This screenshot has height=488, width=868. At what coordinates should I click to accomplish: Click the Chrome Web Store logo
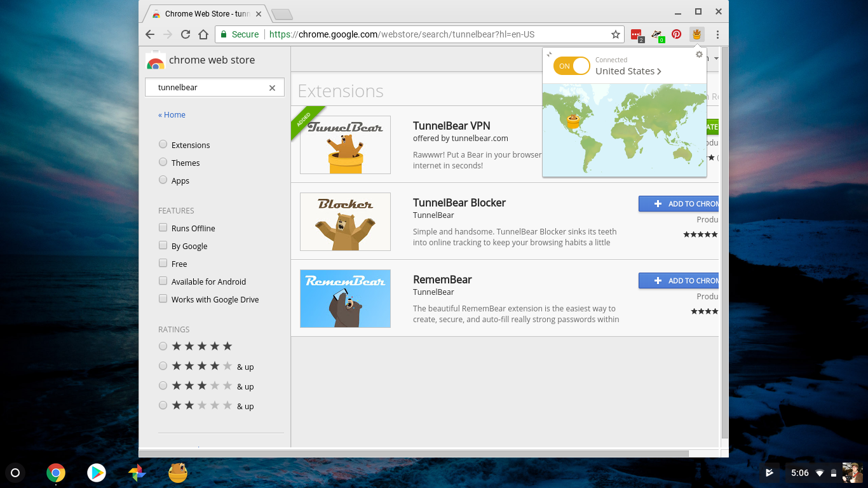tap(155, 60)
